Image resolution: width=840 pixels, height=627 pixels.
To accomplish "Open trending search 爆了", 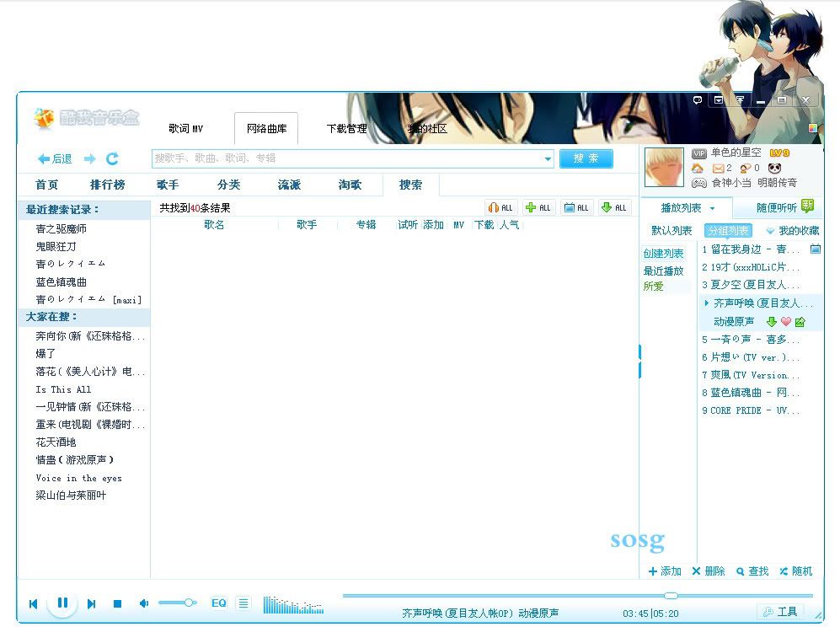I will click(45, 354).
